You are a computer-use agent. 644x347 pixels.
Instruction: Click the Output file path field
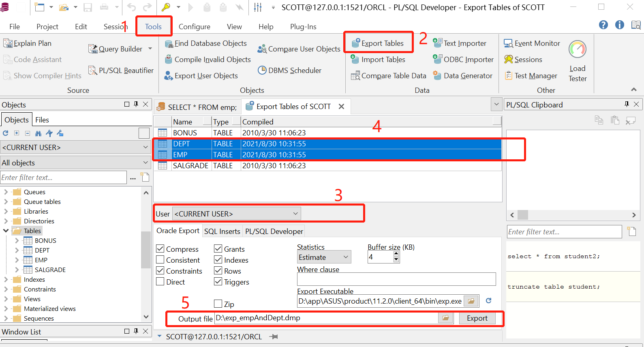click(326, 318)
